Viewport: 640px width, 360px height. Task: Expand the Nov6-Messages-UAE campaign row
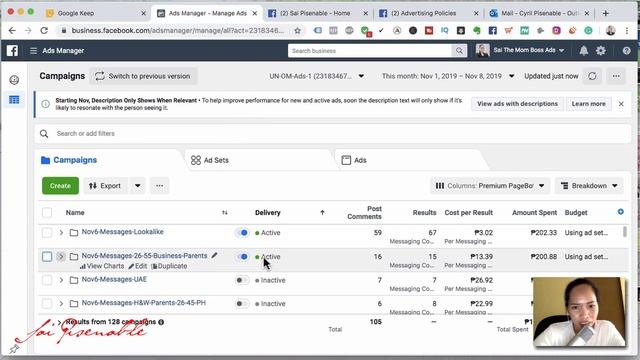point(61,280)
